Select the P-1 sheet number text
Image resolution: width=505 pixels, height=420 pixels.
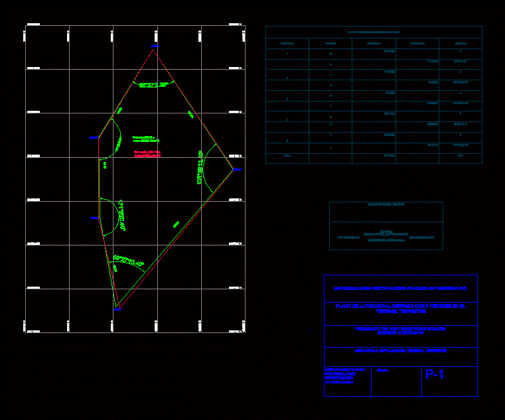tap(435, 374)
